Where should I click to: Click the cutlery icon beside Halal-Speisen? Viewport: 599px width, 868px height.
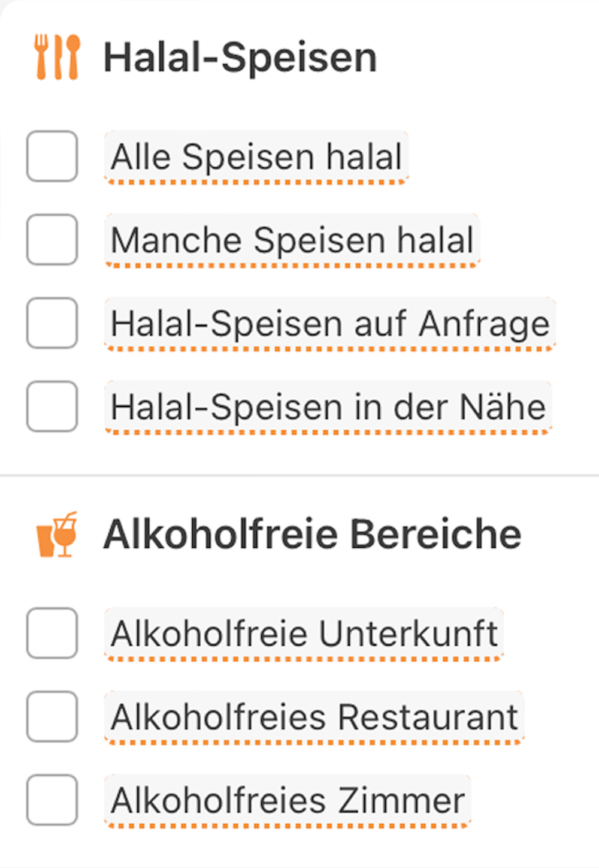(x=57, y=57)
